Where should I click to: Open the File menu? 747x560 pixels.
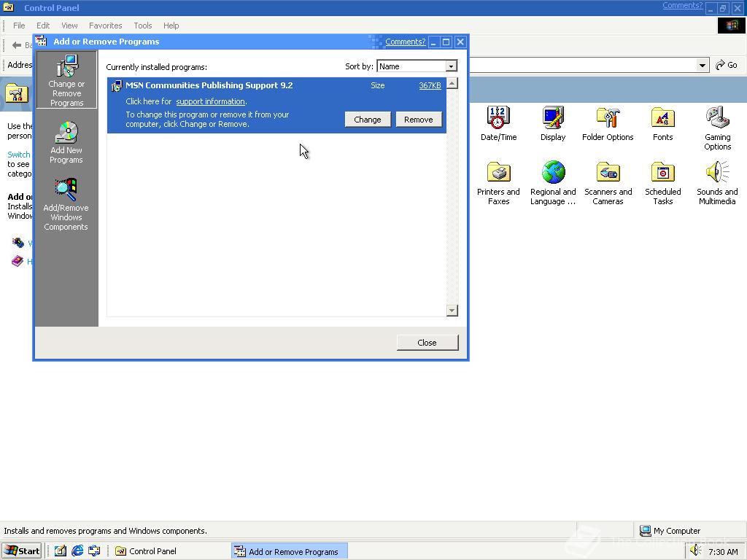(x=19, y=26)
